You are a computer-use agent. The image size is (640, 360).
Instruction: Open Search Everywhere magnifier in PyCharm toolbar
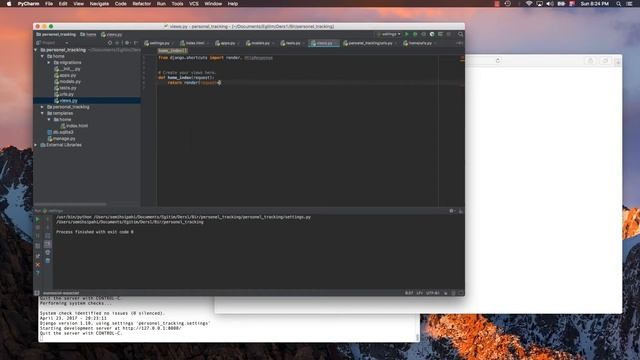pyautogui.click(x=460, y=34)
